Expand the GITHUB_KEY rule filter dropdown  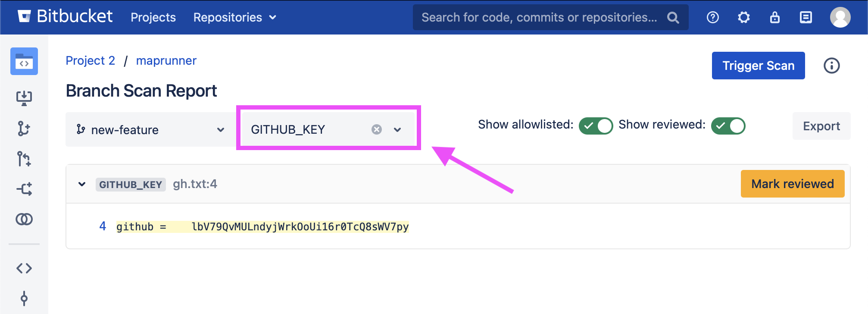[397, 129]
